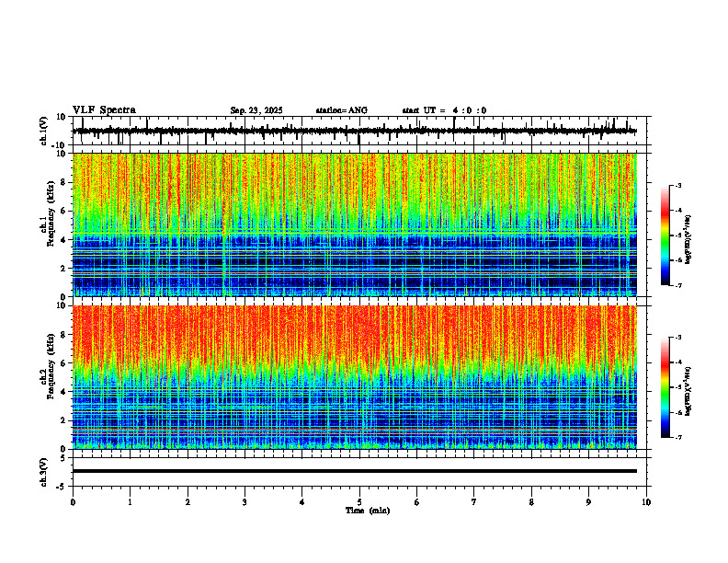
Task: Click tick label "2" on the Time axis
Action: pyautogui.click(x=188, y=502)
